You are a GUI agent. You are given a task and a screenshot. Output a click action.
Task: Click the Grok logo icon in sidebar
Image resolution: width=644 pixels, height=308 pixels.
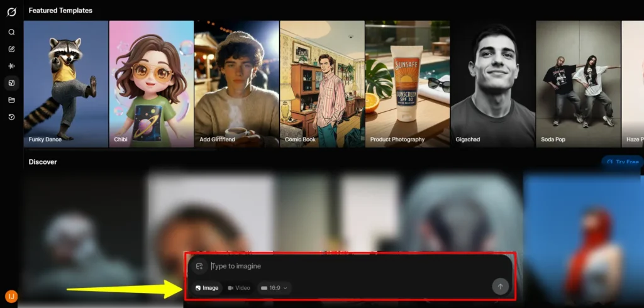11,12
